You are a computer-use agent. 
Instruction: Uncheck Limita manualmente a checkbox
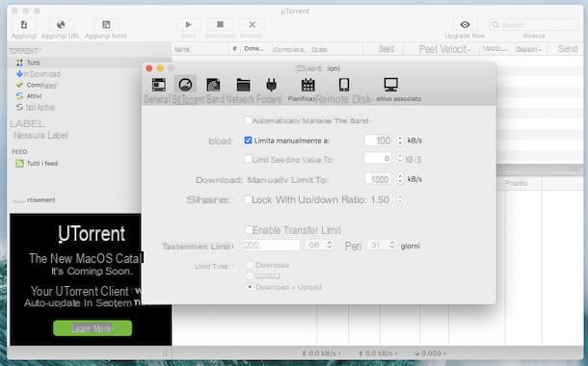(248, 140)
